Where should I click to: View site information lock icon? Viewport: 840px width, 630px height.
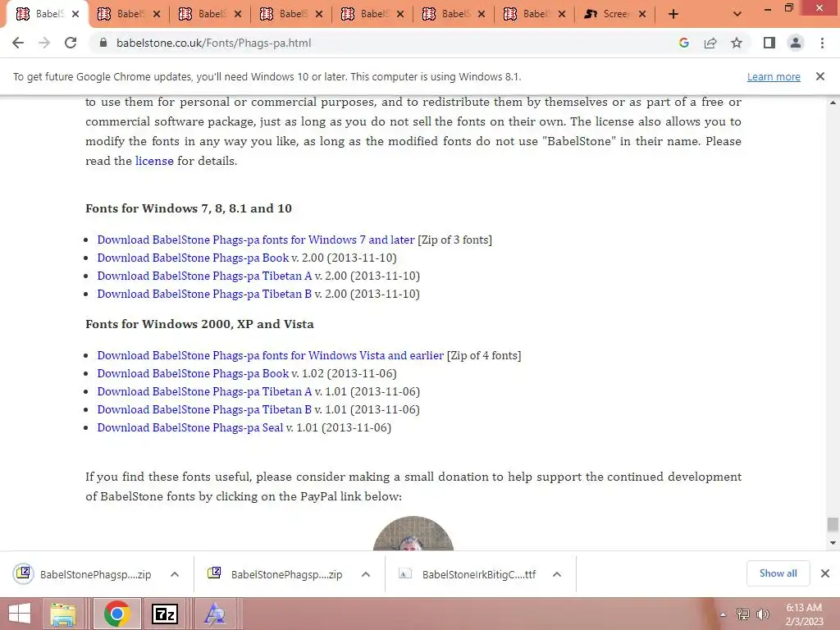pos(103,43)
